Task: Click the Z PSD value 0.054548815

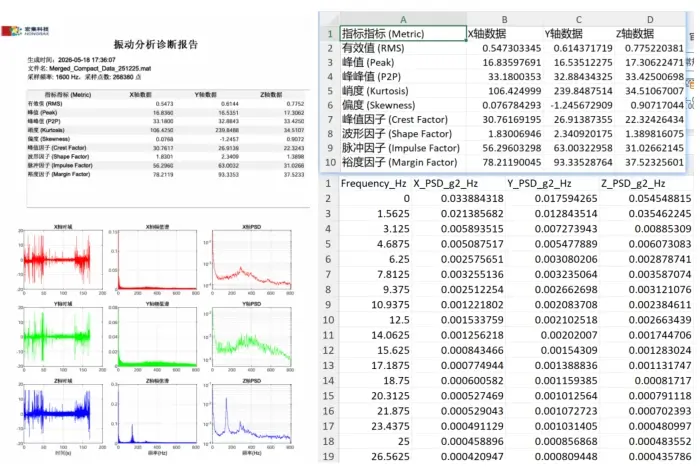Action: 660,198
